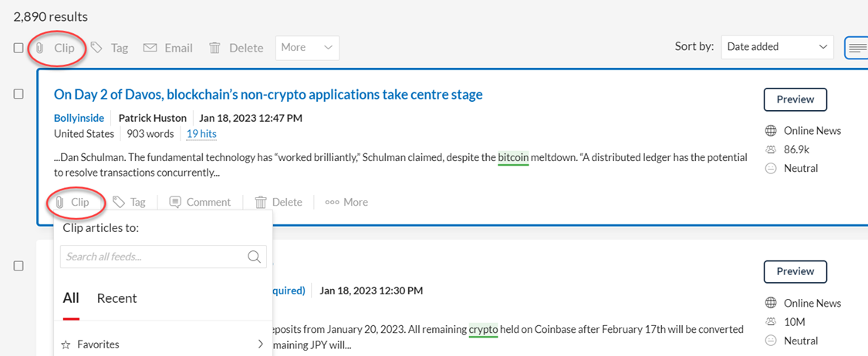Image resolution: width=868 pixels, height=356 pixels.
Task: Clip the Davos article using its paperclip
Action: (59, 203)
